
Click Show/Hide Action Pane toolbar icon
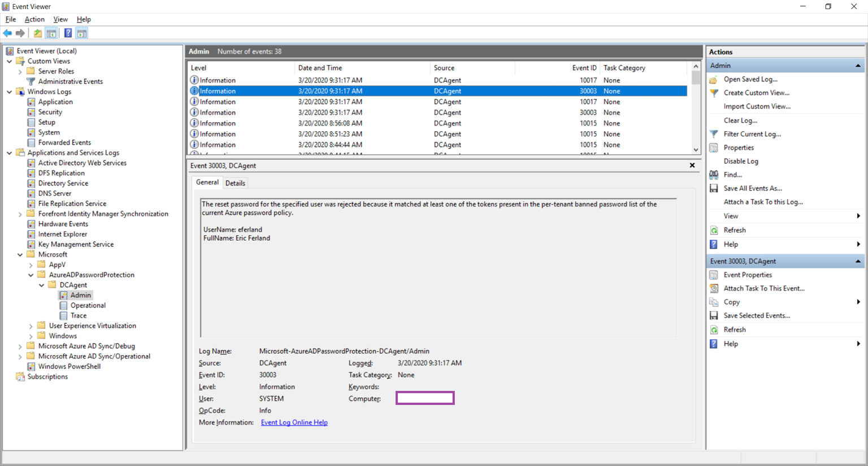82,33
